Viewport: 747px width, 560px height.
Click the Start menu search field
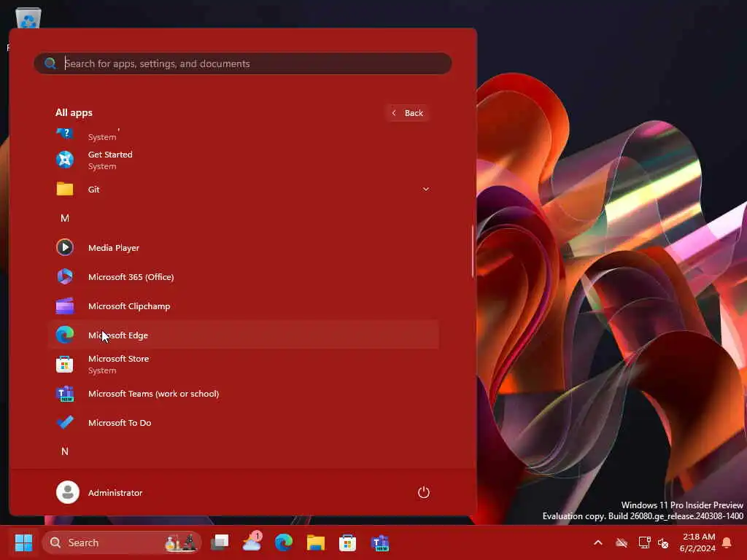pyautogui.click(x=243, y=63)
